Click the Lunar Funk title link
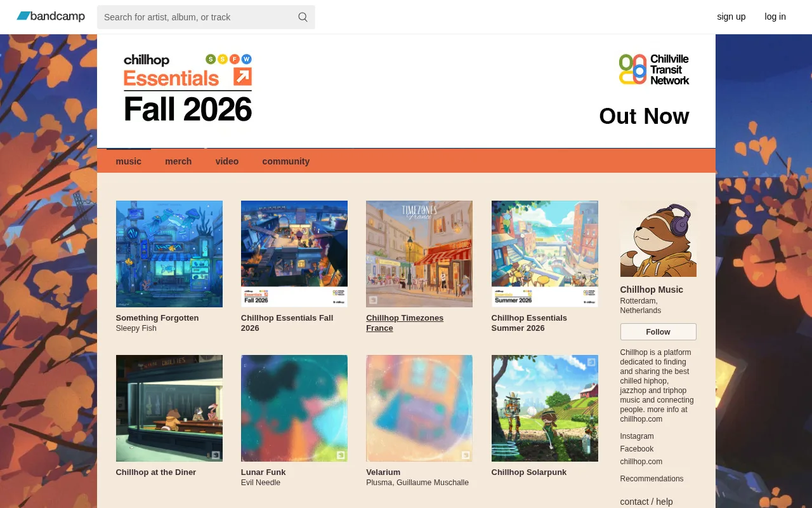 point(263,472)
